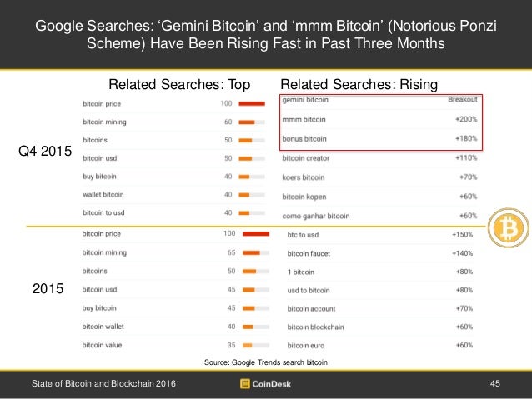Click the 'mmm bitcoin' search term
532x399 pixels.
click(304, 119)
